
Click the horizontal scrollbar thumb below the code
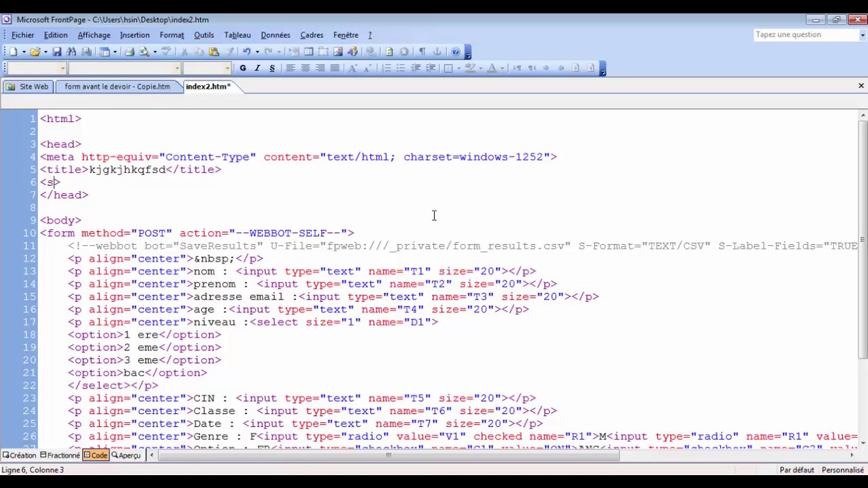pos(389,455)
